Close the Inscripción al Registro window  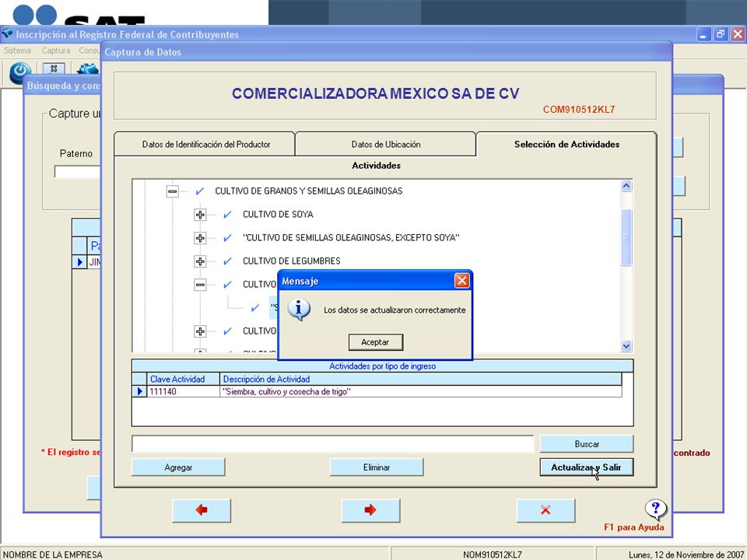pyautogui.click(x=738, y=34)
